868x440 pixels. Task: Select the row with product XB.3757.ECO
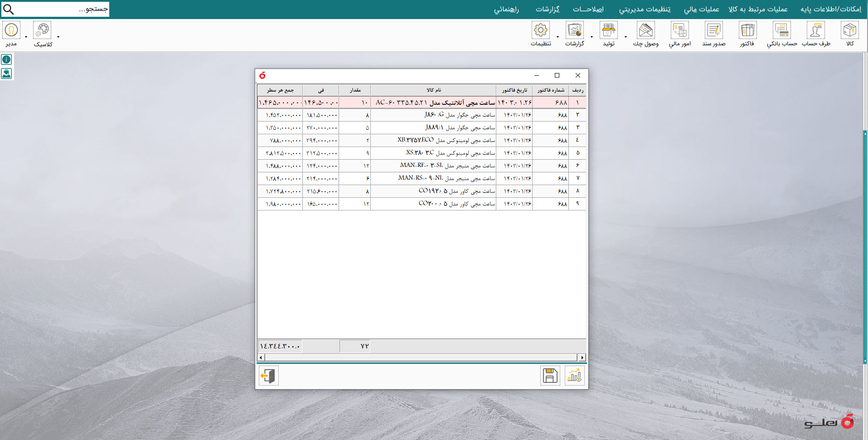[422, 141]
